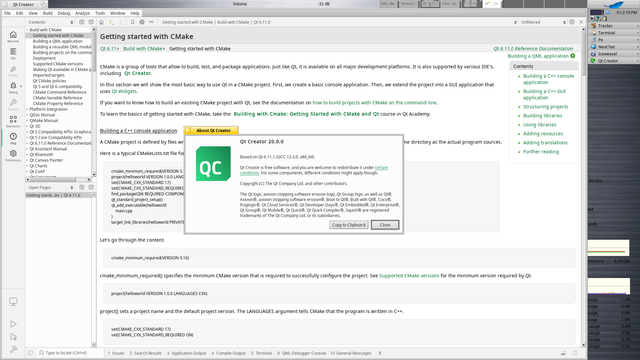Viewport: 640px width, 360px height.
Task: Open the Terminal output tab
Action: point(261,353)
